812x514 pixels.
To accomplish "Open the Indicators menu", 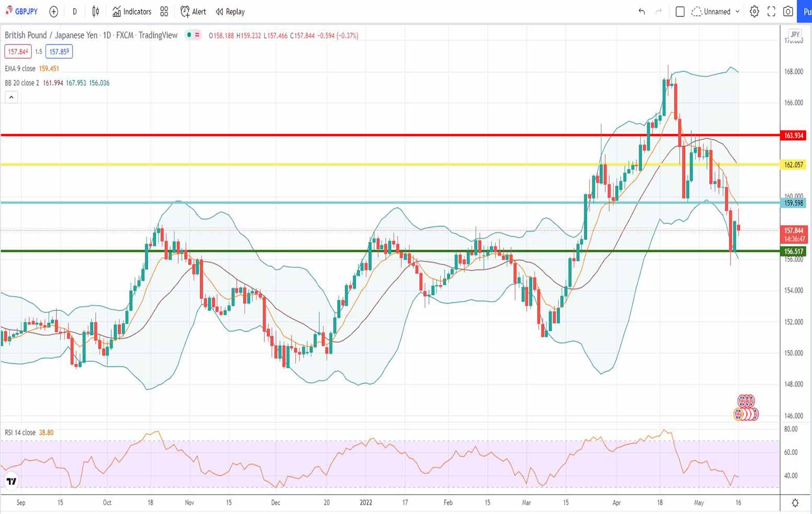I will (x=132, y=11).
